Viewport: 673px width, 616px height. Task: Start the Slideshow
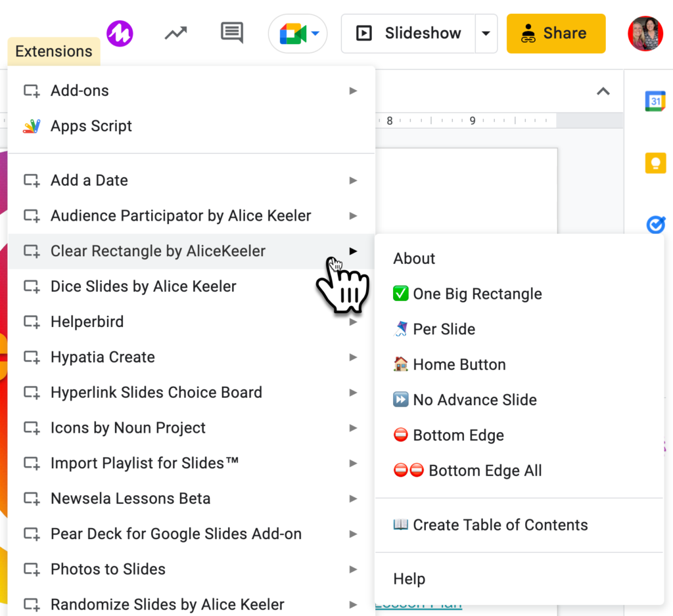click(408, 33)
